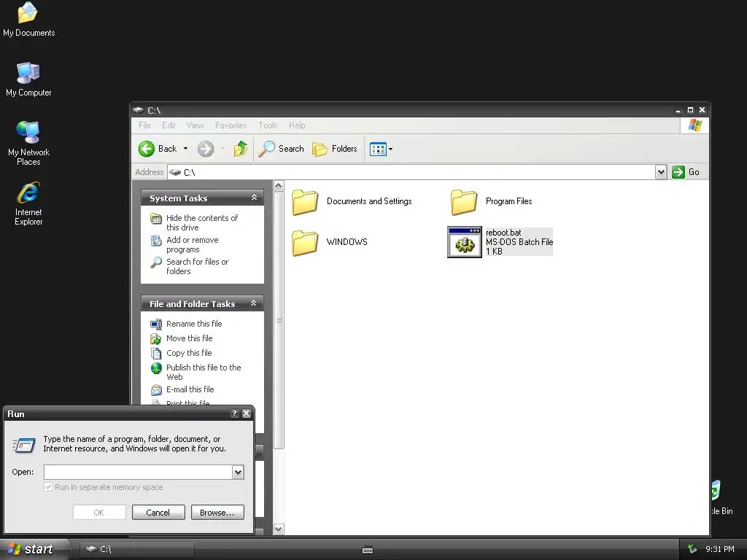This screenshot has width=747, height=560.
Task: Click the keyboard icon on taskbar
Action: 368,550
